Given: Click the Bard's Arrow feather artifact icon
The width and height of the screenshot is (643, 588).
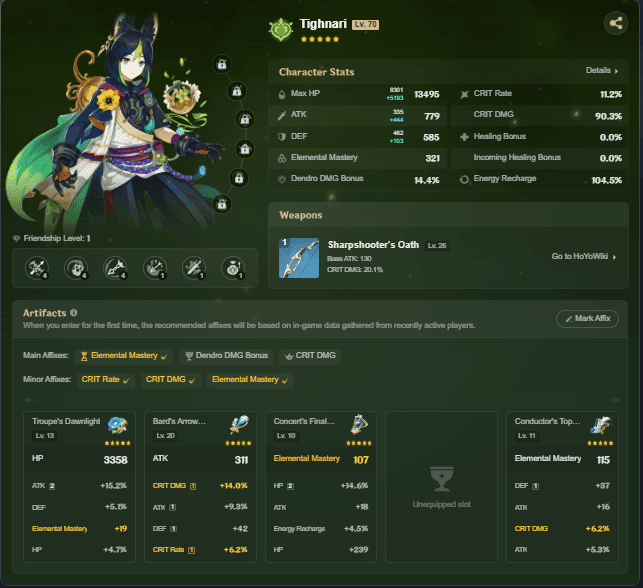Looking at the screenshot, I should 239,425.
